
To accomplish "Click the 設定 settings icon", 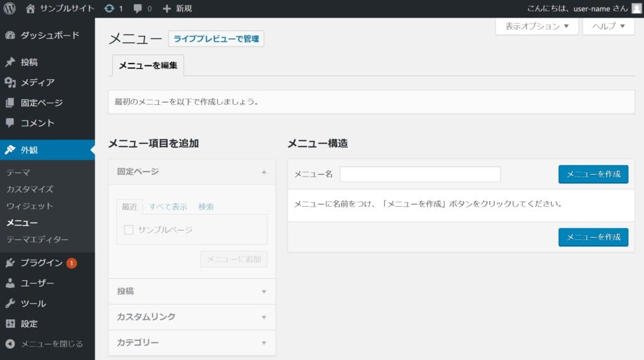I will [10, 324].
